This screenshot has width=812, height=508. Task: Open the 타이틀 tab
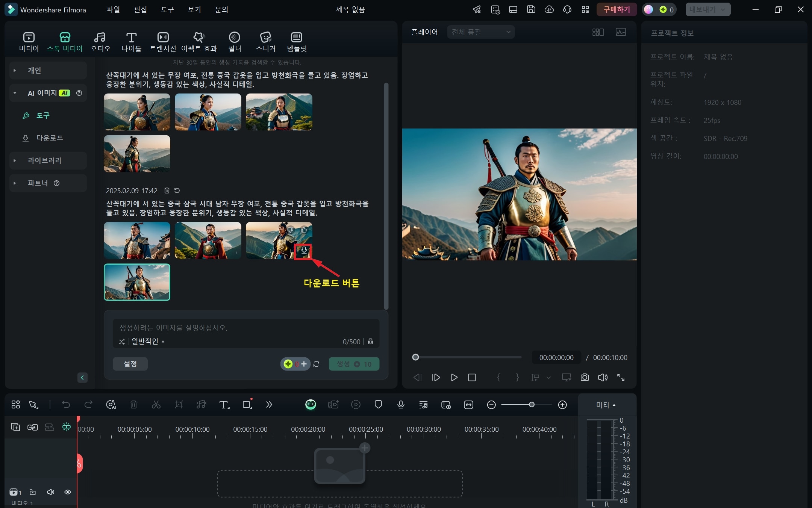pyautogui.click(x=131, y=42)
